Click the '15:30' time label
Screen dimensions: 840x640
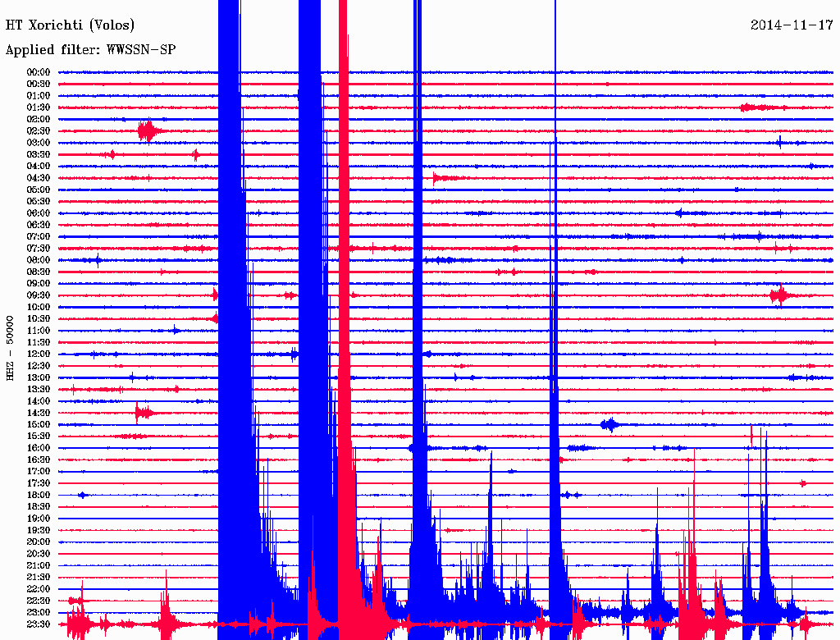39,437
